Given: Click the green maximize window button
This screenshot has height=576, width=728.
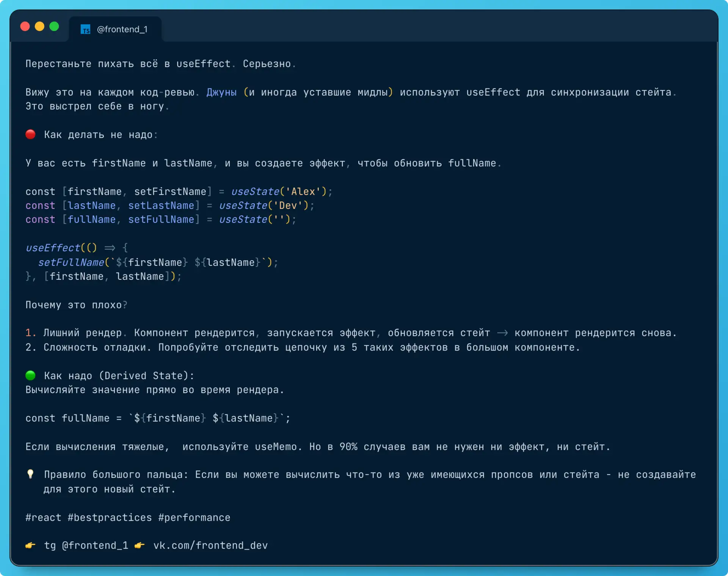Looking at the screenshot, I should point(54,27).
